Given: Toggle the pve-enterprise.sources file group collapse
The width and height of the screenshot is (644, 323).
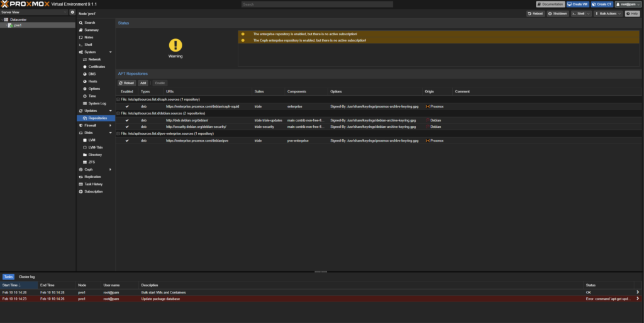Looking at the screenshot, I should (118, 133).
